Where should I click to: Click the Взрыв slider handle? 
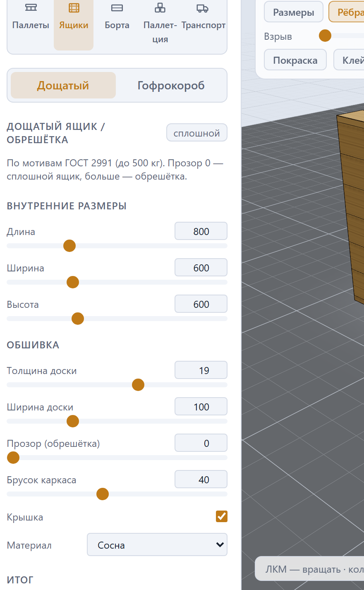click(x=325, y=36)
